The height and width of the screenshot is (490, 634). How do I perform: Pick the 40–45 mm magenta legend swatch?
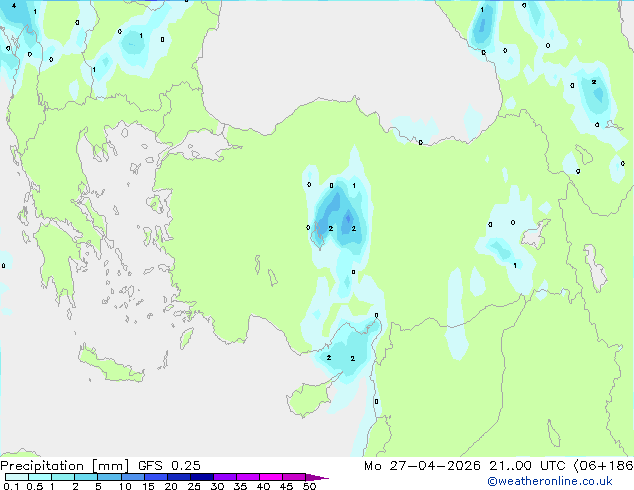click(271, 477)
